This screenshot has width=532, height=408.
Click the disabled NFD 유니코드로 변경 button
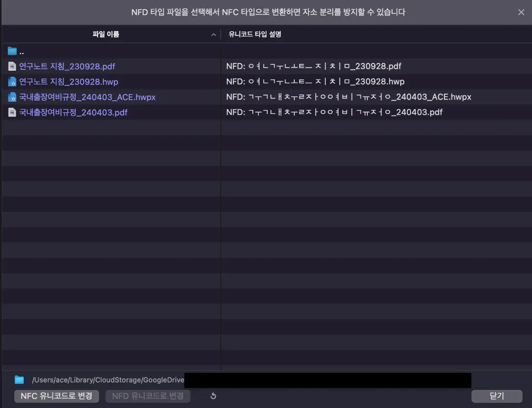click(x=147, y=396)
